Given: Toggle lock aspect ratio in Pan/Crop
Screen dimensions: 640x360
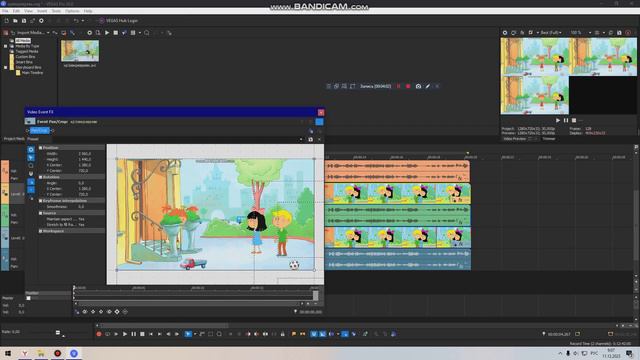Looking at the screenshot, I should click(31, 182).
